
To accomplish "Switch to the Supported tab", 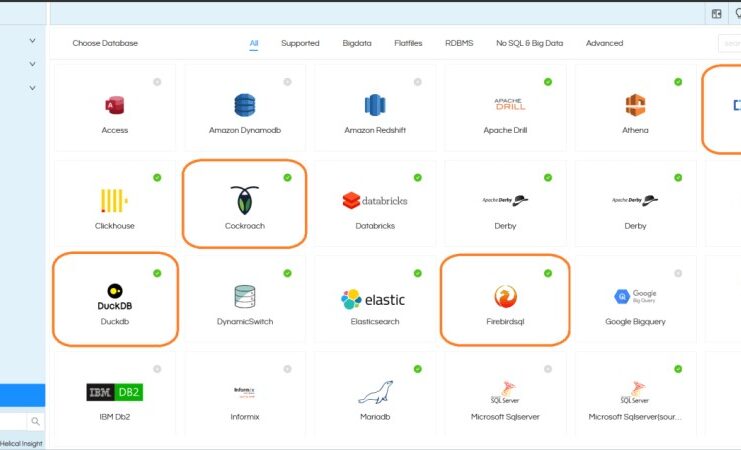I will [x=300, y=43].
